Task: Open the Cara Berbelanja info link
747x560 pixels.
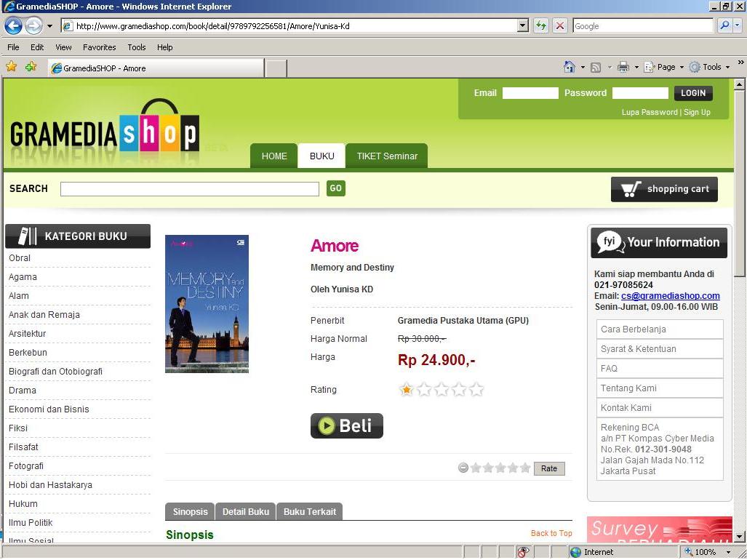Action: pyautogui.click(x=660, y=329)
